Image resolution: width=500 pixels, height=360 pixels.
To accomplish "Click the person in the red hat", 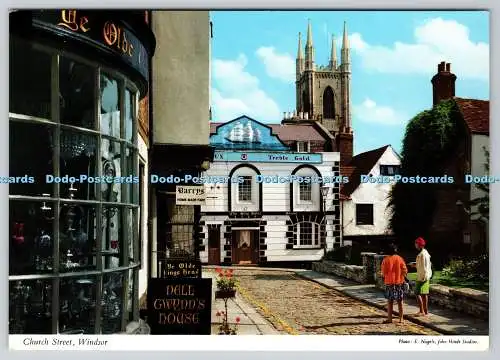I will click(422, 276).
